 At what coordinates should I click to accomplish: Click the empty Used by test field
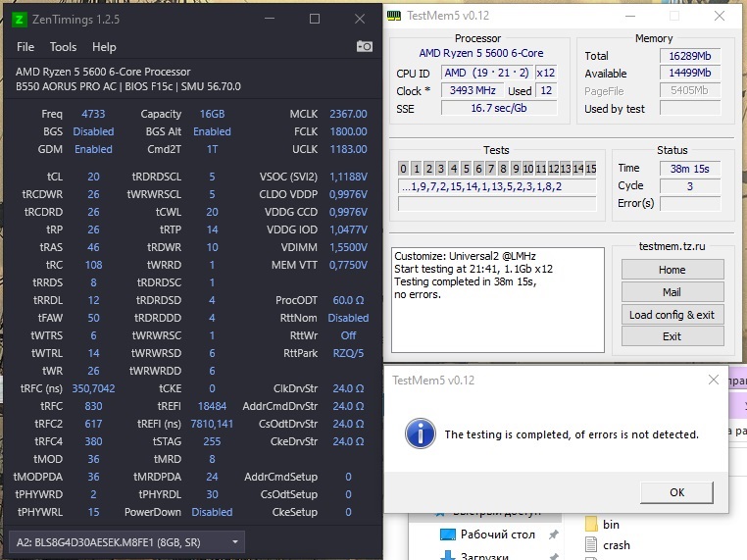(x=690, y=108)
